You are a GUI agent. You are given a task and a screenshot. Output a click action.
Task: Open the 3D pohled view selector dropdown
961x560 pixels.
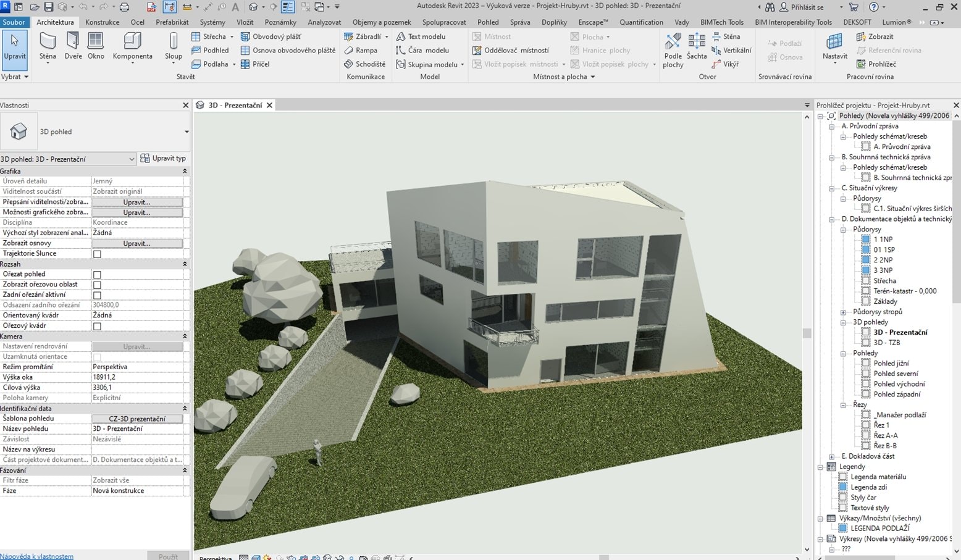coord(68,159)
